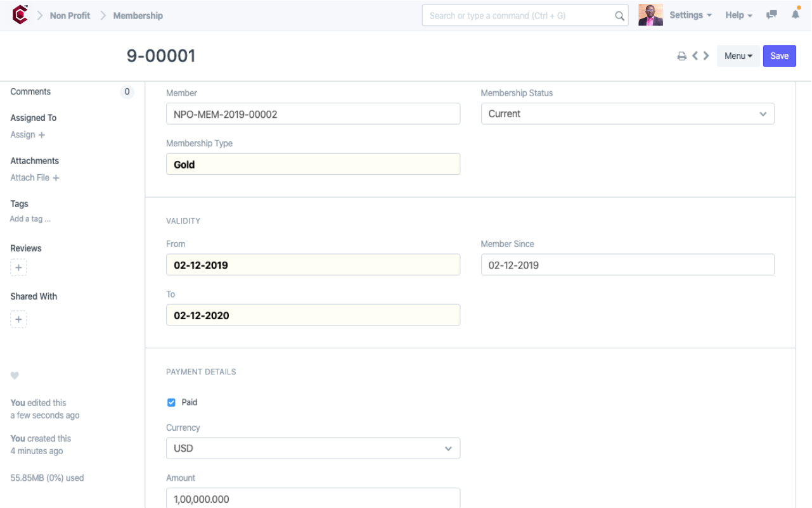Go to previous record arrow
This screenshot has width=812, height=508.
(695, 56)
